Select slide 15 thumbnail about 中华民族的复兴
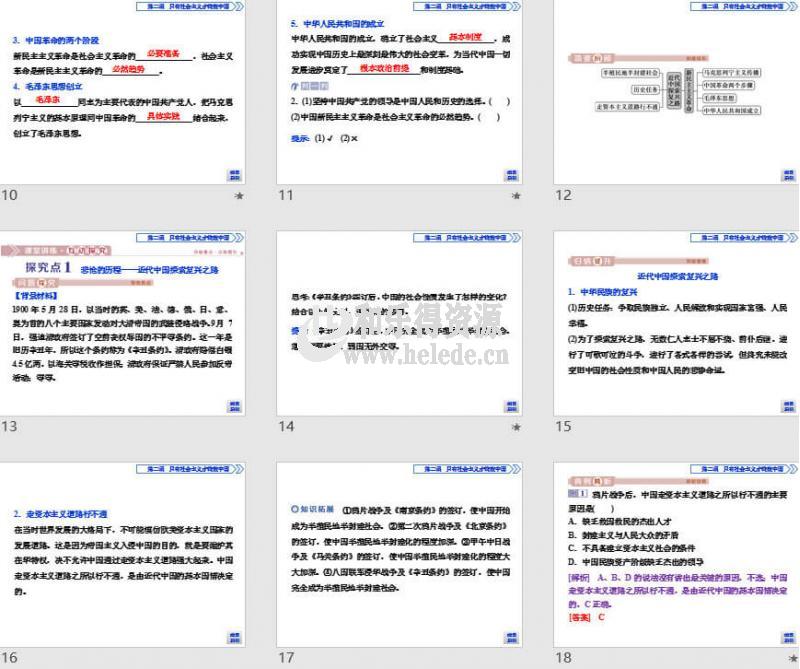The image size is (800, 669). coord(677,323)
